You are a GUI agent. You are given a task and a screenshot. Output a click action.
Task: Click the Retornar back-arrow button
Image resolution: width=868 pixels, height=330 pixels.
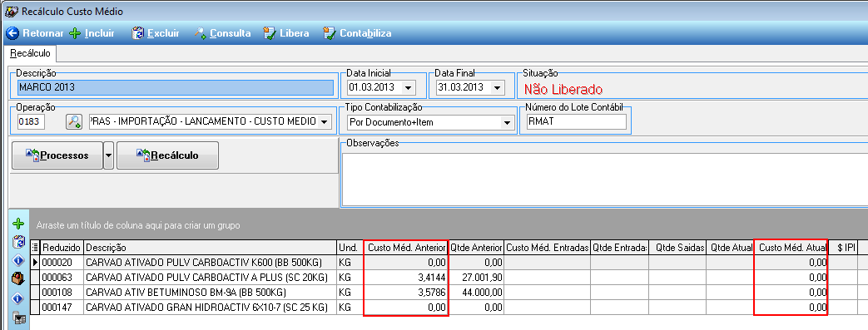[x=34, y=33]
